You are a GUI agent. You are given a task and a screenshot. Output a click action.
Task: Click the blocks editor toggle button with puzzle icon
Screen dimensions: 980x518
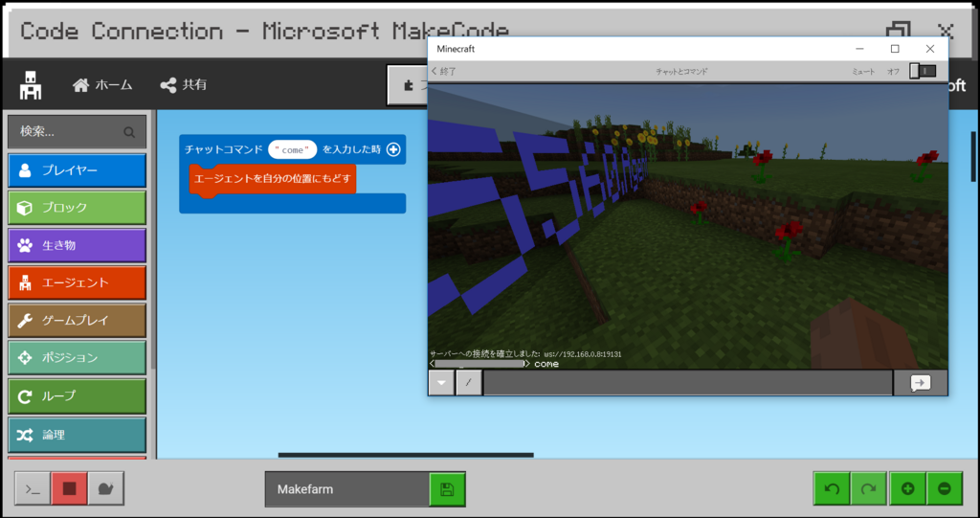tap(408, 85)
